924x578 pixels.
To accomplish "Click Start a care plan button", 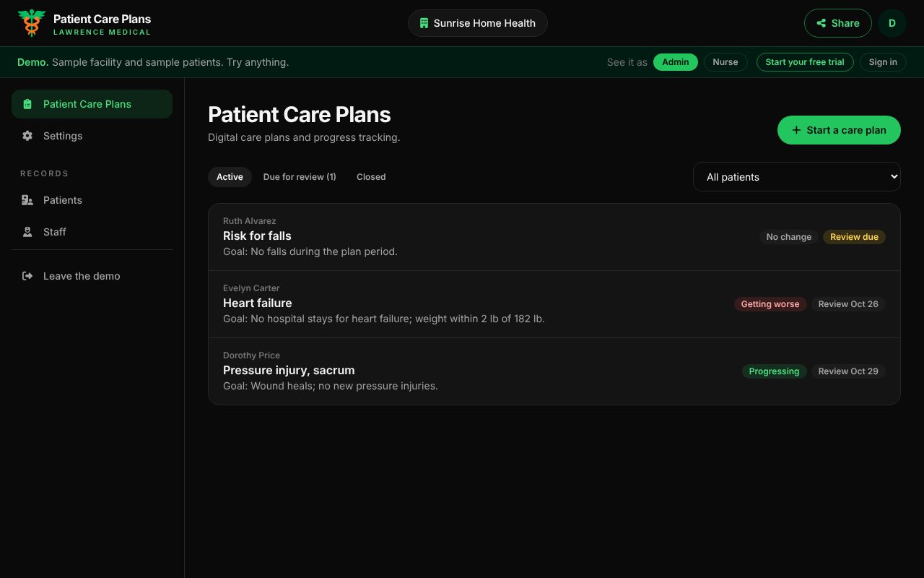I will click(x=839, y=130).
